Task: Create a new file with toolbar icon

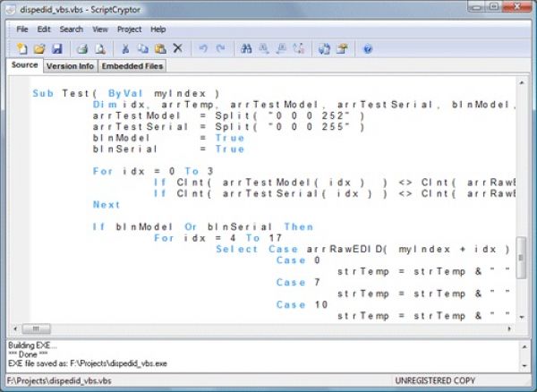Action: [21, 49]
